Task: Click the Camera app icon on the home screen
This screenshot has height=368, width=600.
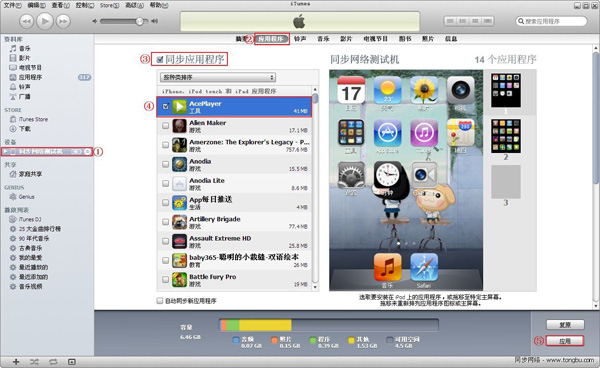Action: pyautogui.click(x=460, y=90)
